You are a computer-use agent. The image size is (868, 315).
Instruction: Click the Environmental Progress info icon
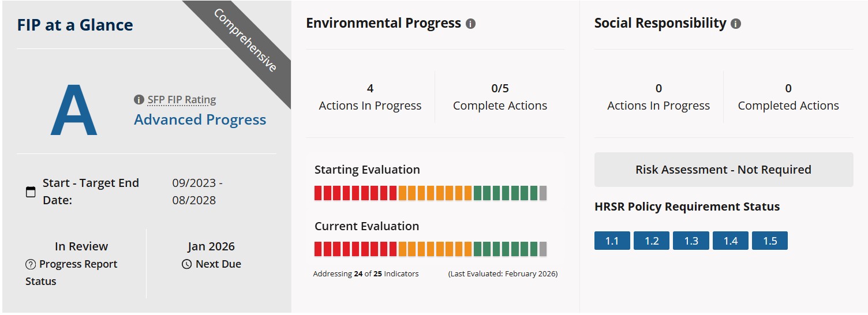click(470, 24)
